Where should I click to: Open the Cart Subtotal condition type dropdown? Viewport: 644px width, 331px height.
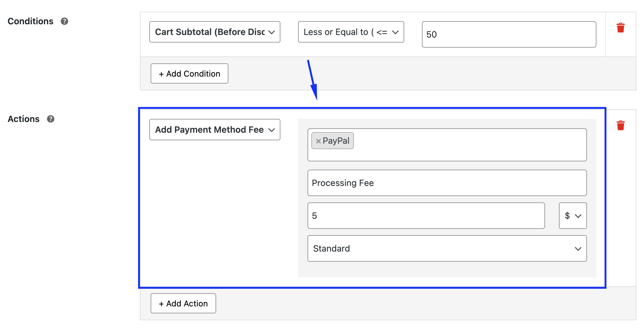(x=215, y=32)
